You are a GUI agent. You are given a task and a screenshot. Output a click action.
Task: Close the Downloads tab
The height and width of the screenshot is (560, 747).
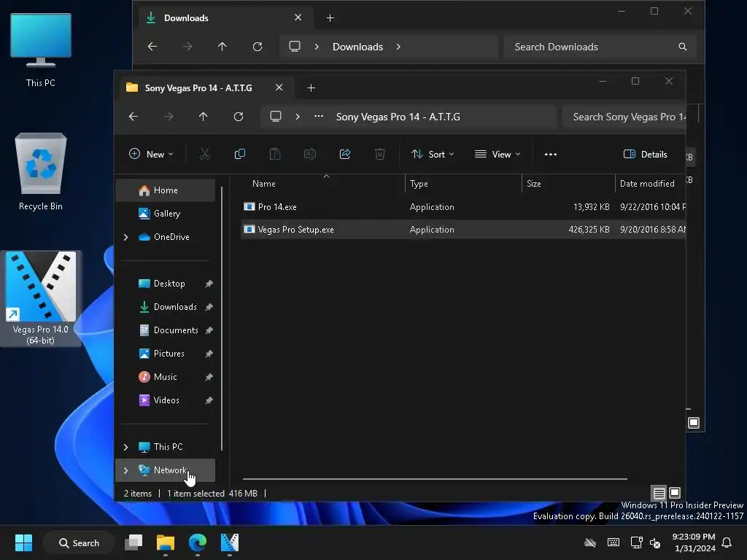[298, 17]
